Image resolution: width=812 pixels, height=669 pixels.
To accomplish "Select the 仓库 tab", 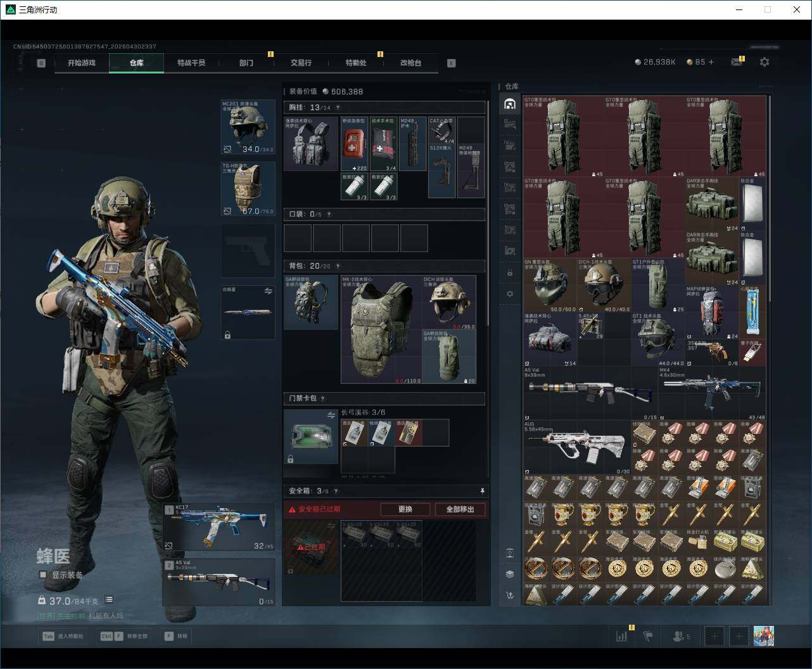I will (x=136, y=63).
